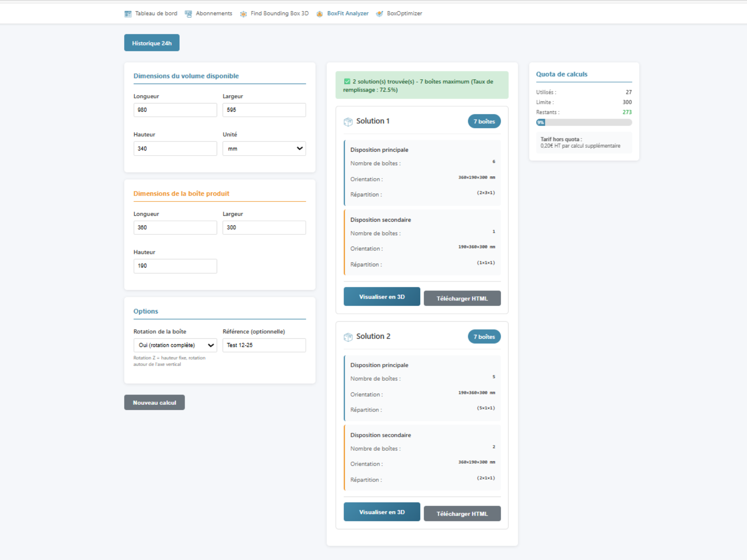
Task: Click Visualiser en 3D for Solution 2
Action: pyautogui.click(x=382, y=512)
